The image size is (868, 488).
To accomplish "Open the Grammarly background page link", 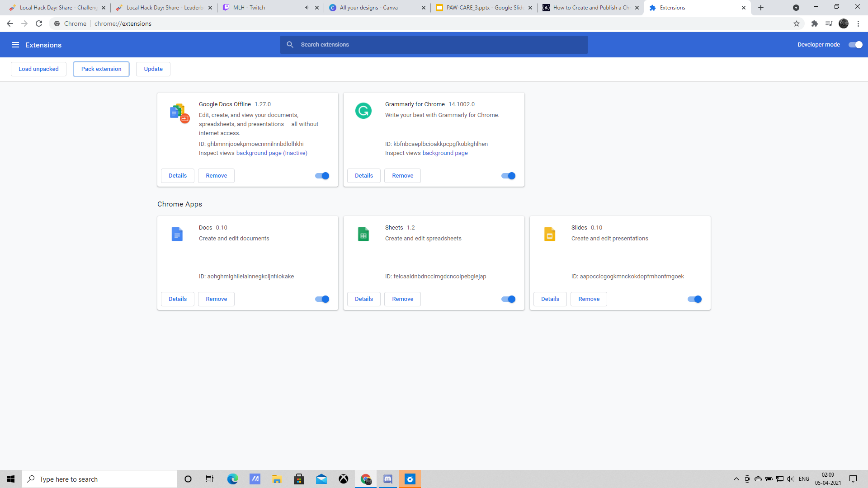I will 445,153.
